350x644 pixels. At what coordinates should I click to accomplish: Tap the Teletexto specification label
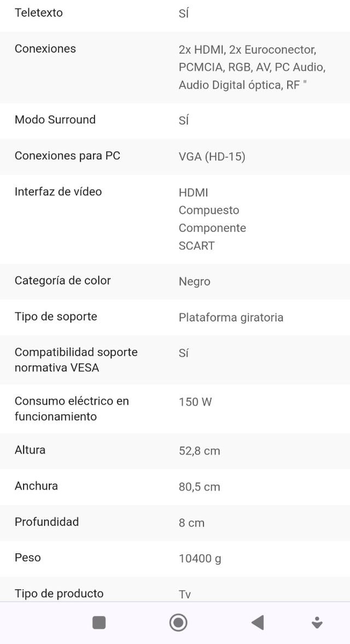pyautogui.click(x=39, y=13)
